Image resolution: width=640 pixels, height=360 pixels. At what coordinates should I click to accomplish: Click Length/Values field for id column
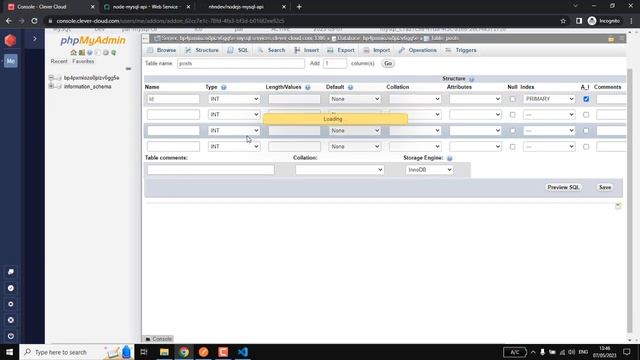click(x=294, y=99)
